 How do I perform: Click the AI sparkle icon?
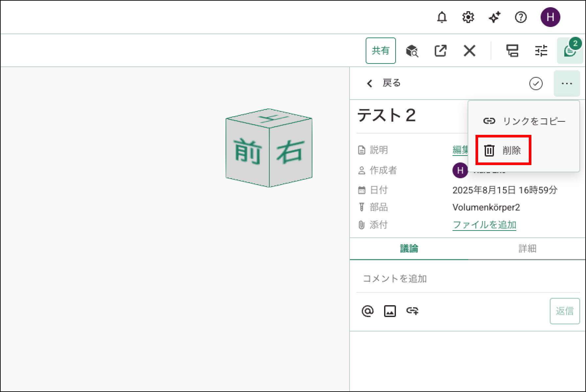point(494,17)
